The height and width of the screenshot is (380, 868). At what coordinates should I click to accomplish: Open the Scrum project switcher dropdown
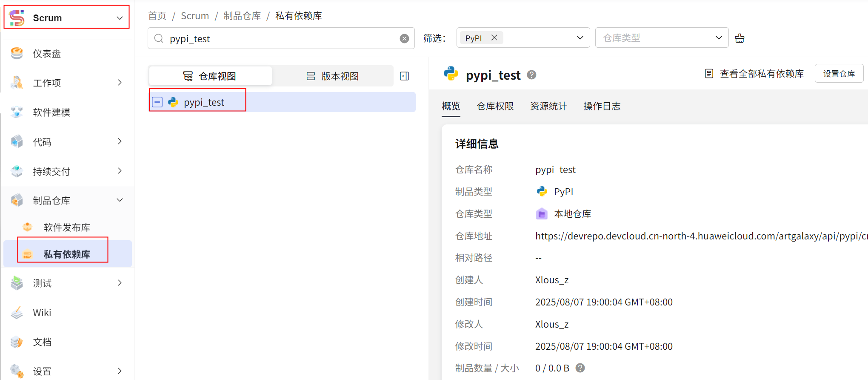point(67,18)
